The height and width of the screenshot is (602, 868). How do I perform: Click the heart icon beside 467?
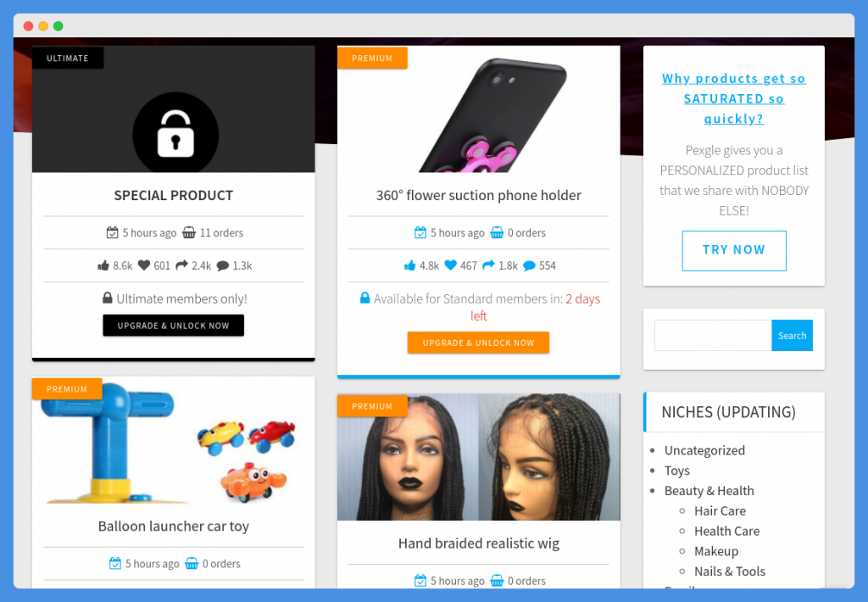(451, 266)
